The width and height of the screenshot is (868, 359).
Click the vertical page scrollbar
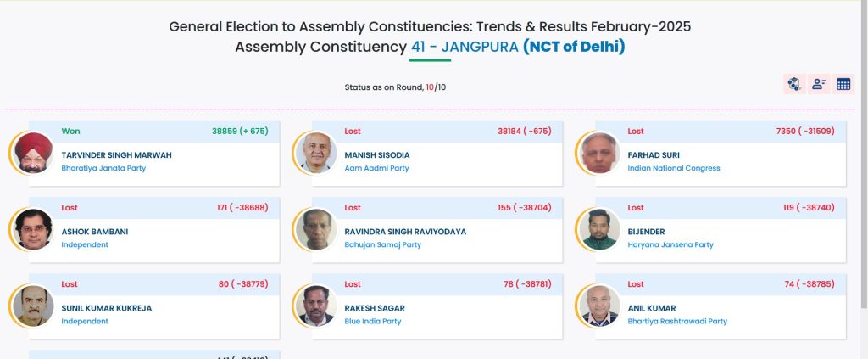pyautogui.click(x=863, y=170)
